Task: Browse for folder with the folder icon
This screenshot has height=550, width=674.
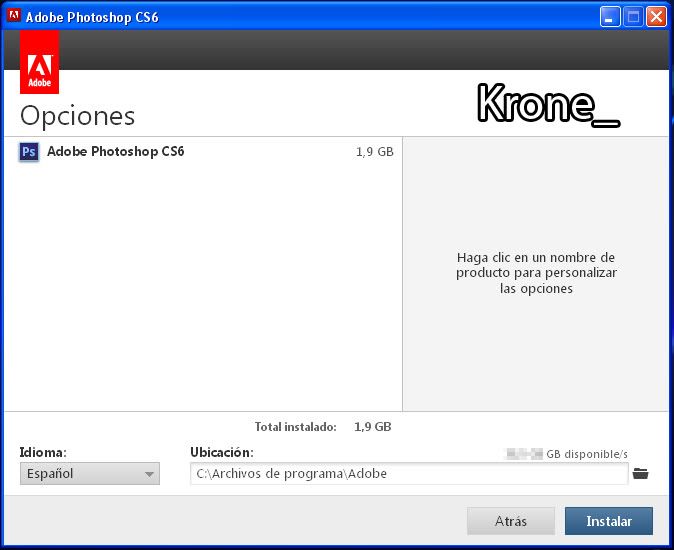Action: point(640,474)
